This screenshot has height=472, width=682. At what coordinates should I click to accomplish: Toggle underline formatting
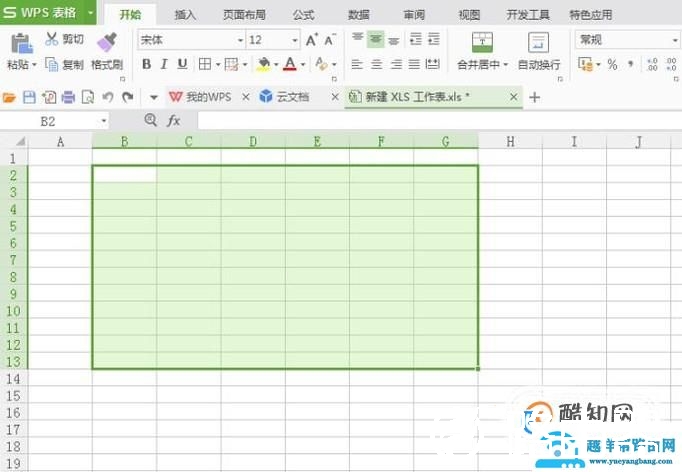coord(182,64)
